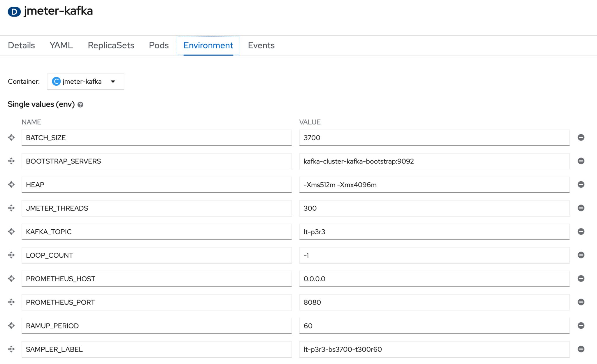Click the container badge inside the container selector
597x364 pixels.
point(56,81)
